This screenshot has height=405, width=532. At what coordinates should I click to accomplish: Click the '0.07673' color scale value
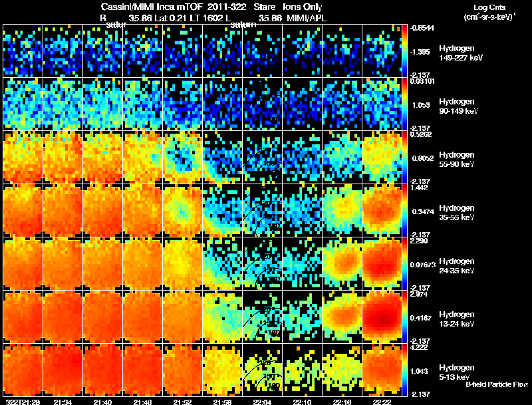coord(423,265)
